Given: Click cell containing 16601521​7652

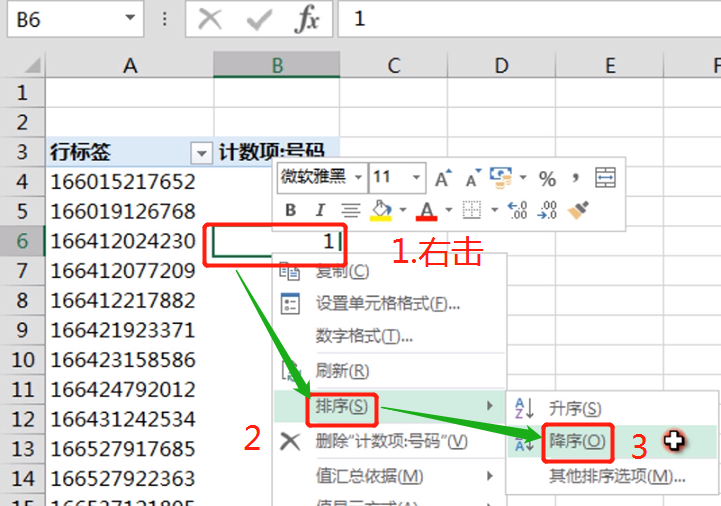Looking at the screenshot, I should coord(130,182).
